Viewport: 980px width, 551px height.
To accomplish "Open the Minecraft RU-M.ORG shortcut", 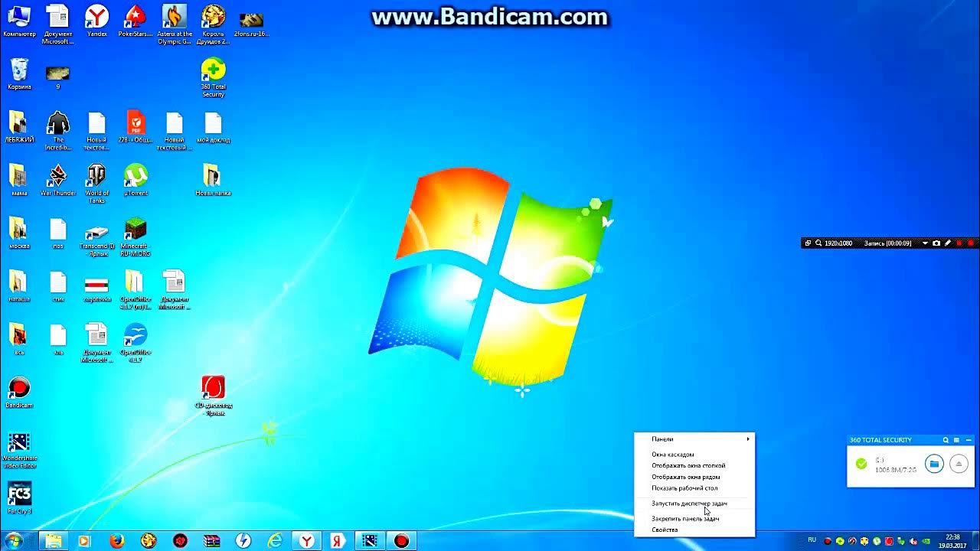I will tap(136, 237).
